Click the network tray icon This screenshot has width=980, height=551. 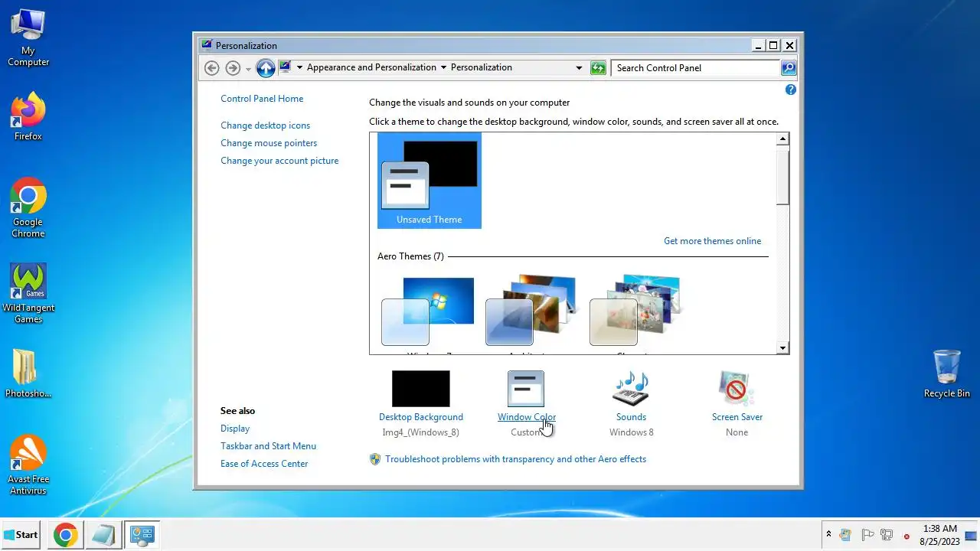[887, 535]
